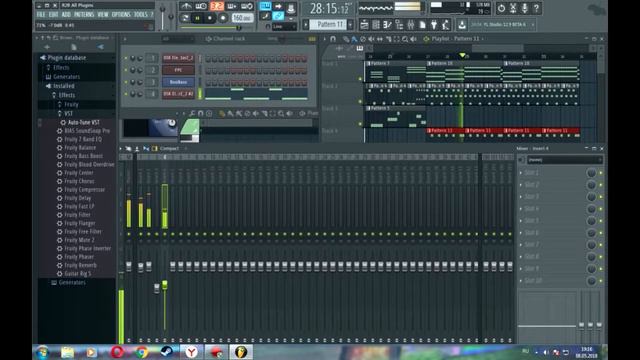Toggle the wait for input icon

(x=201, y=6)
